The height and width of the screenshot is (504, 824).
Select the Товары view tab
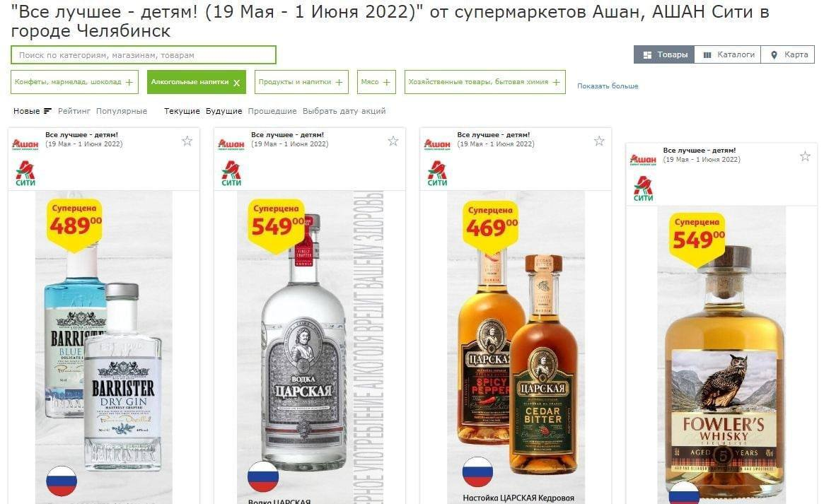[664, 54]
